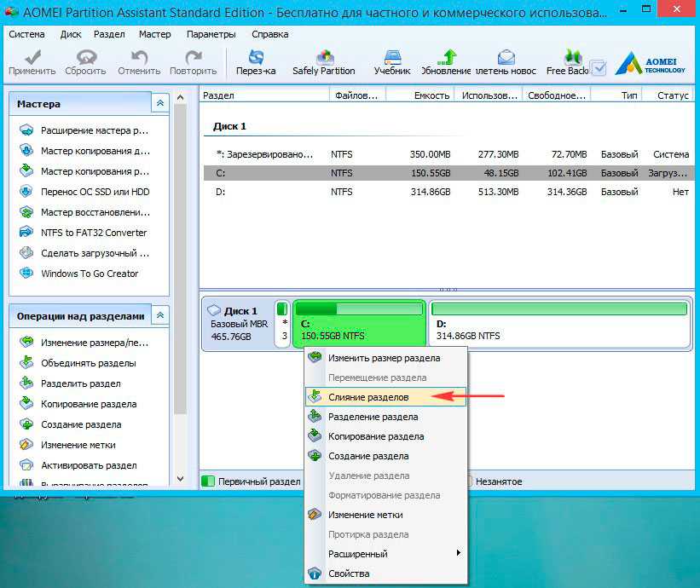Click sidebar scrollbar down arrow
This screenshot has height=588, width=700.
(181, 479)
